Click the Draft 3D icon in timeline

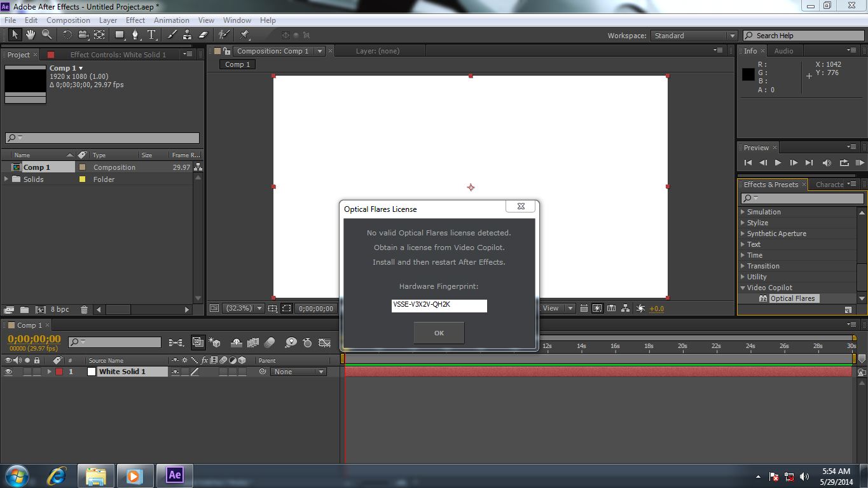coord(214,342)
